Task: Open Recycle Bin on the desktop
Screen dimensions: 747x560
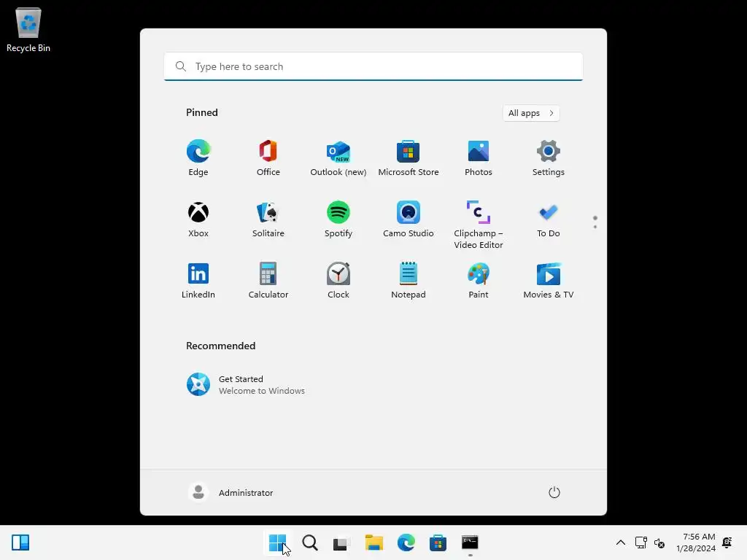Action: point(28,29)
